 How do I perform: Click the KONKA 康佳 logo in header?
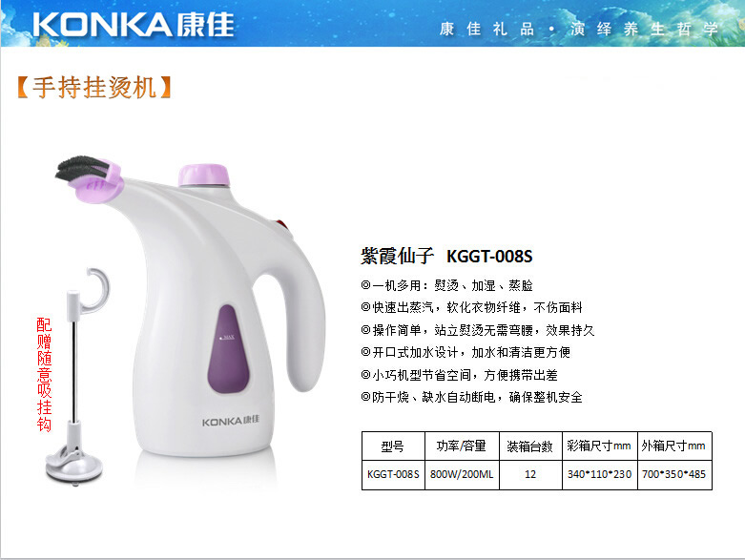tap(134, 25)
